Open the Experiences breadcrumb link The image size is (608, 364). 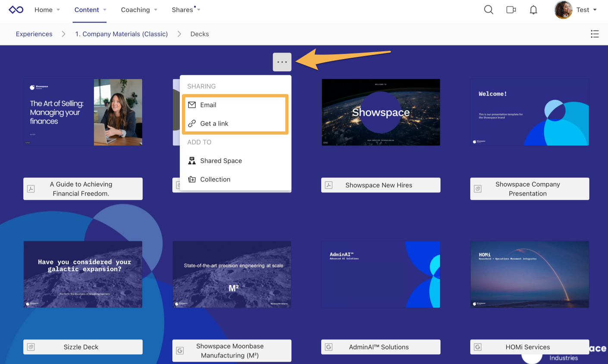tap(34, 34)
